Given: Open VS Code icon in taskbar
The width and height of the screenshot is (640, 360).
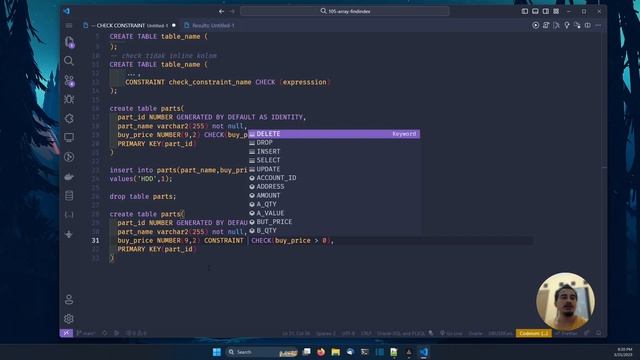Looking at the screenshot, I should pos(423,352).
